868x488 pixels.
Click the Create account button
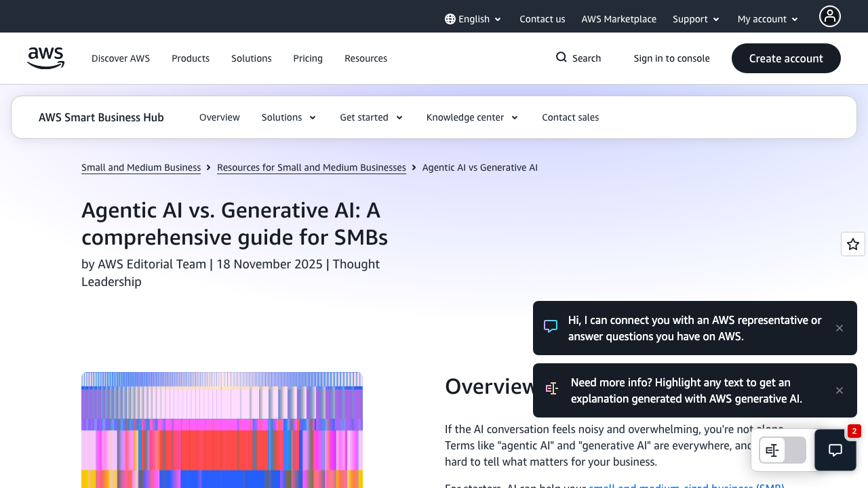pos(786,58)
